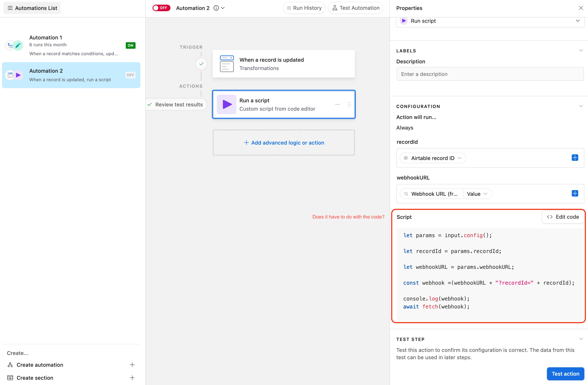The height and width of the screenshot is (385, 588).
Task: Click the plus icon beside Create automation
Action: pyautogui.click(x=132, y=365)
